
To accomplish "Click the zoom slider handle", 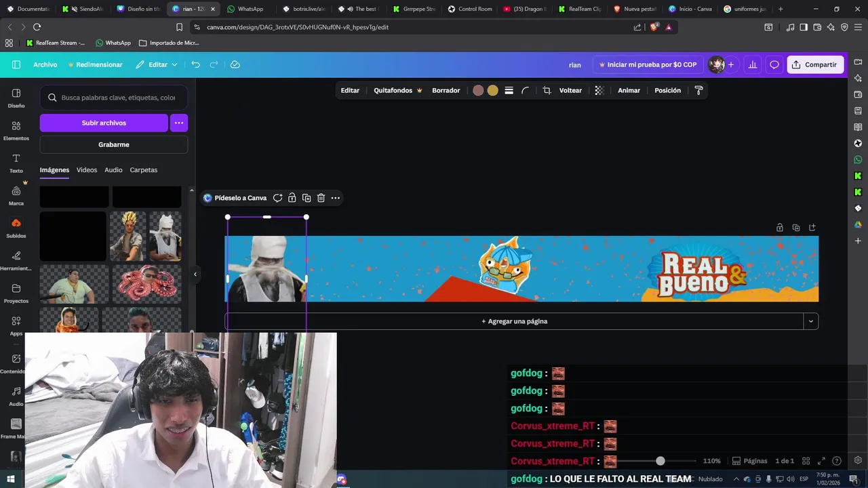I will click(660, 461).
